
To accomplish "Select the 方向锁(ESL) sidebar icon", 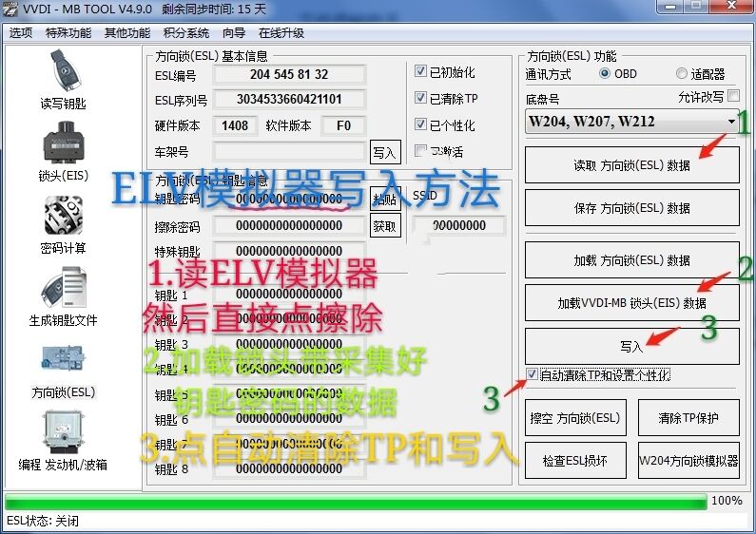I will [x=63, y=362].
